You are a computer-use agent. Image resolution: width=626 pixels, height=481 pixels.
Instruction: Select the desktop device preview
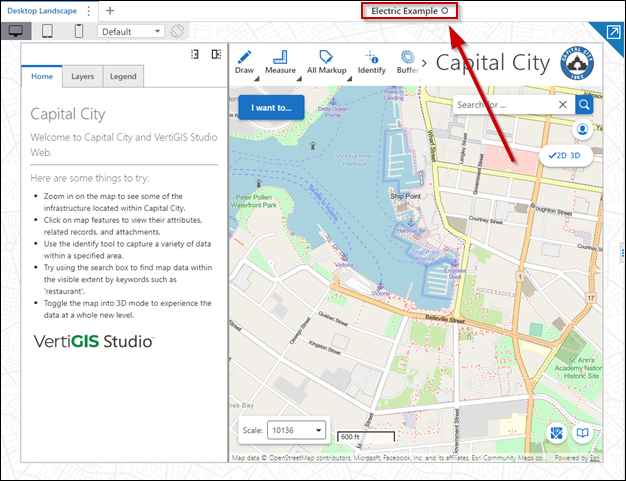click(x=17, y=31)
